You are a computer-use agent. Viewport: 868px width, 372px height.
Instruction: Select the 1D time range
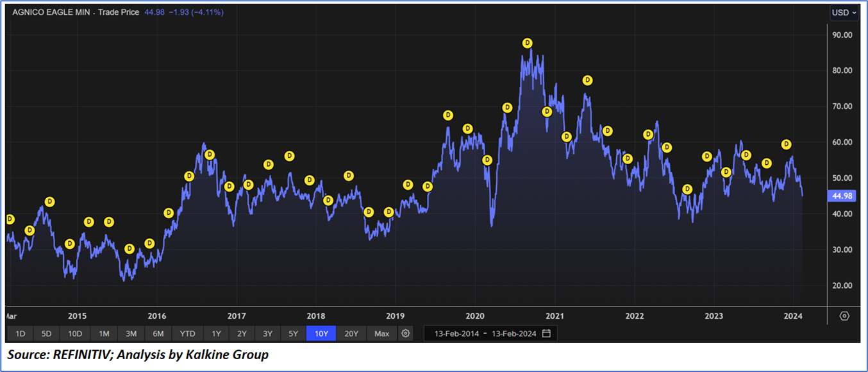pos(21,334)
